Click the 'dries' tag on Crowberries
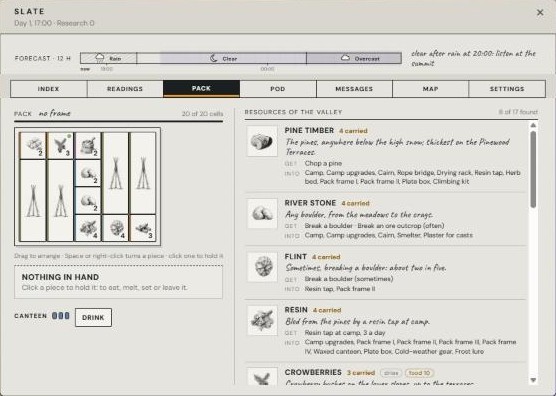The width and height of the screenshot is (556, 396). click(x=391, y=373)
